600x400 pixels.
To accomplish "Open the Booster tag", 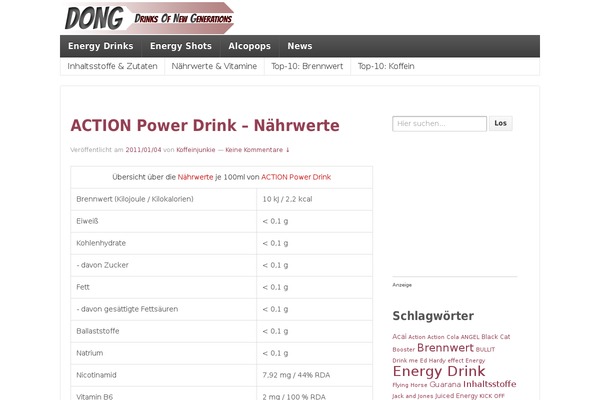I will coord(403,349).
